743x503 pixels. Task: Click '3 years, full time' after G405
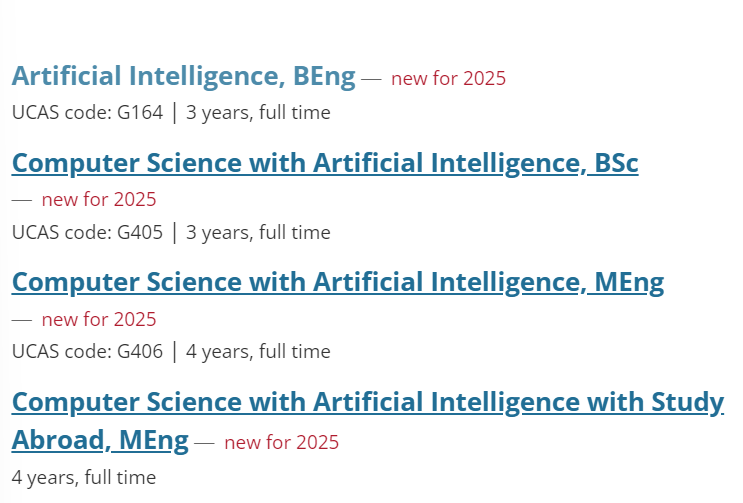coord(258,233)
